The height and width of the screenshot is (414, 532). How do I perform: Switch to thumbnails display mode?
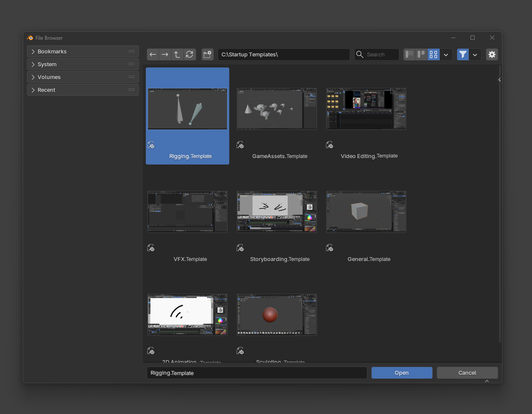tap(434, 54)
